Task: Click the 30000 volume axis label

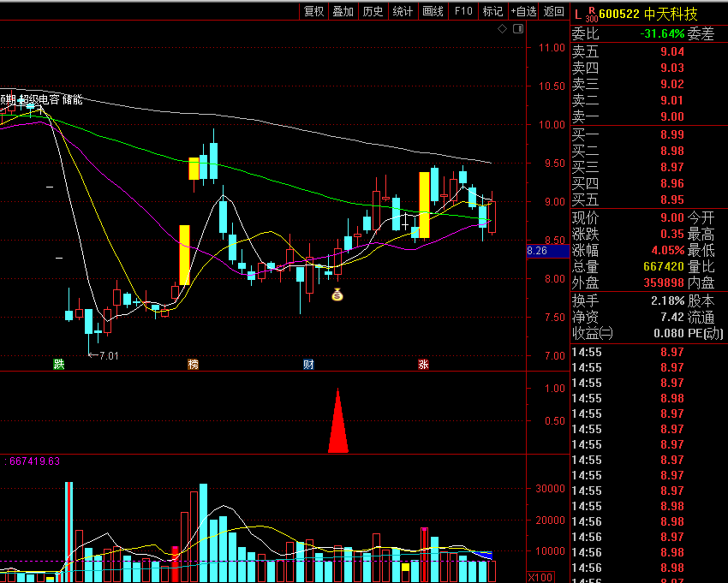Action: [x=550, y=488]
